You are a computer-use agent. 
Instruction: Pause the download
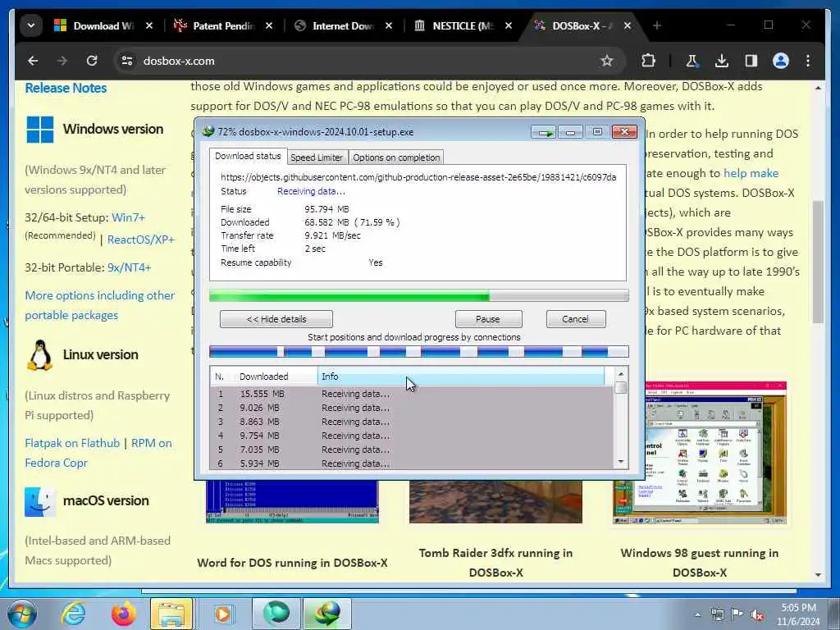click(488, 319)
